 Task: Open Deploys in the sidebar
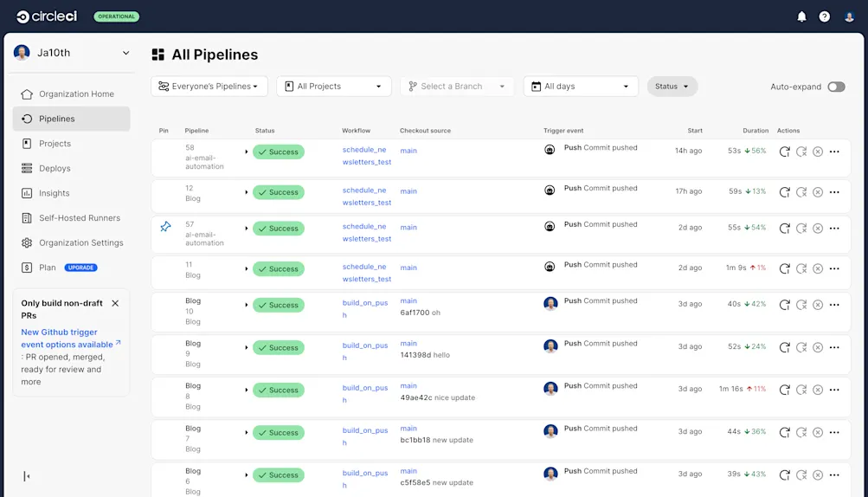pyautogui.click(x=72, y=169)
